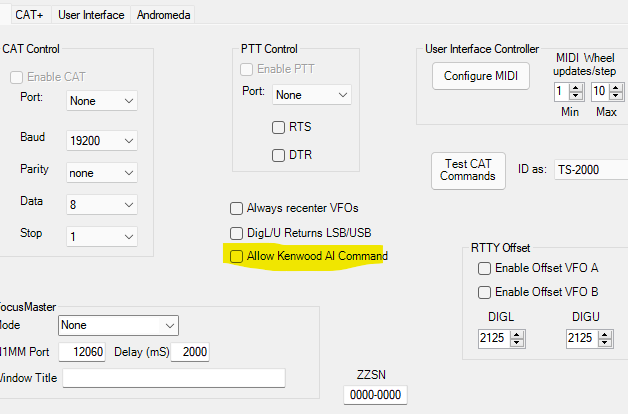The width and height of the screenshot is (628, 414).
Task: Enable the DTR checkbox
Action: [279, 155]
